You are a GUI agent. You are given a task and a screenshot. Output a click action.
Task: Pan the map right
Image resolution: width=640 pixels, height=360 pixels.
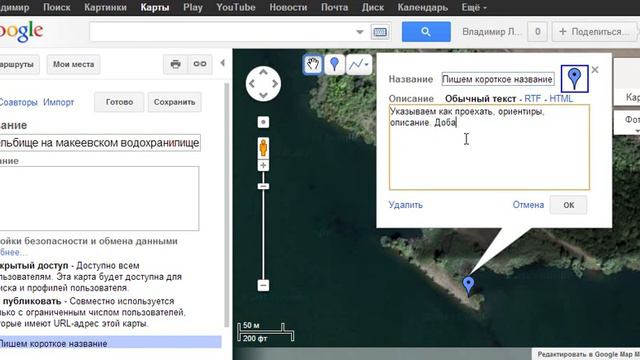coord(275,84)
